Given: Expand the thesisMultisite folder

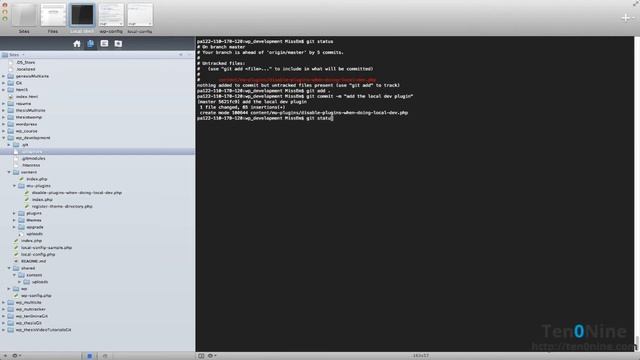Looking at the screenshot, I should point(4,111).
